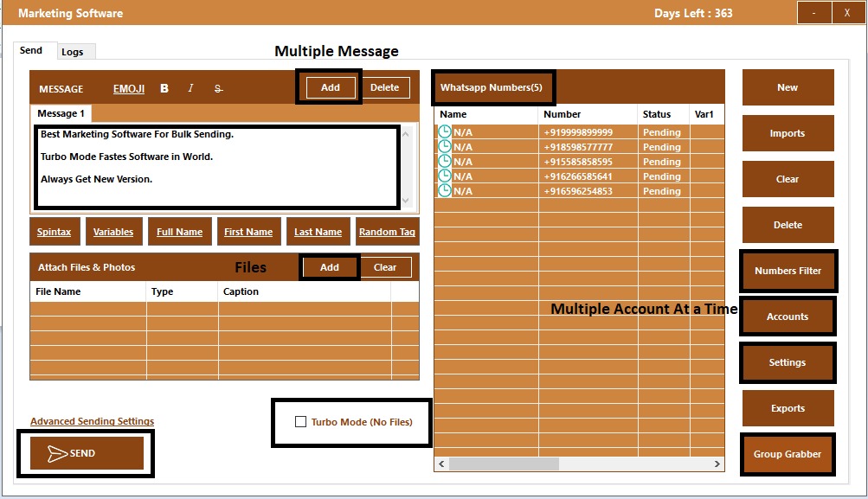Insert a Spintax element
The height and width of the screenshot is (499, 868).
(55, 231)
